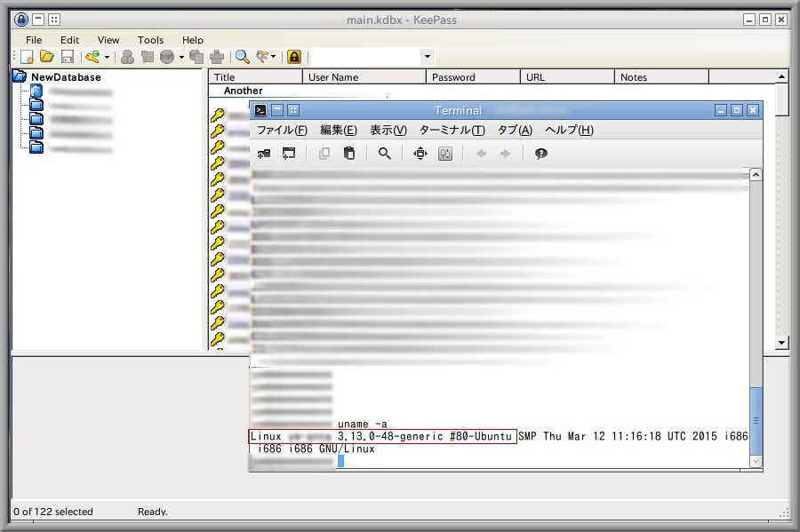Click the 'i686 i686 GNU/Linux' output line
This screenshot has width=800, height=532.
[x=316, y=449]
